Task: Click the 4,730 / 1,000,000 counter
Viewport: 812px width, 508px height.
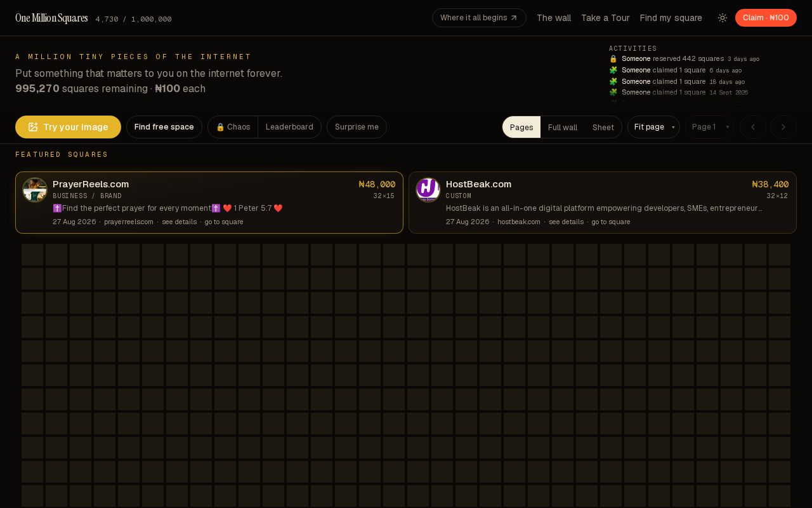Action: click(x=134, y=19)
